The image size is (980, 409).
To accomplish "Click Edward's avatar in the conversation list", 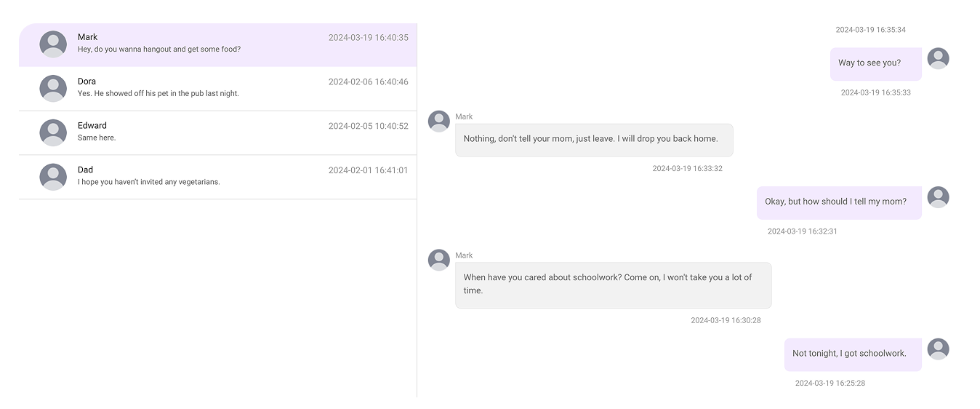I will 53,133.
